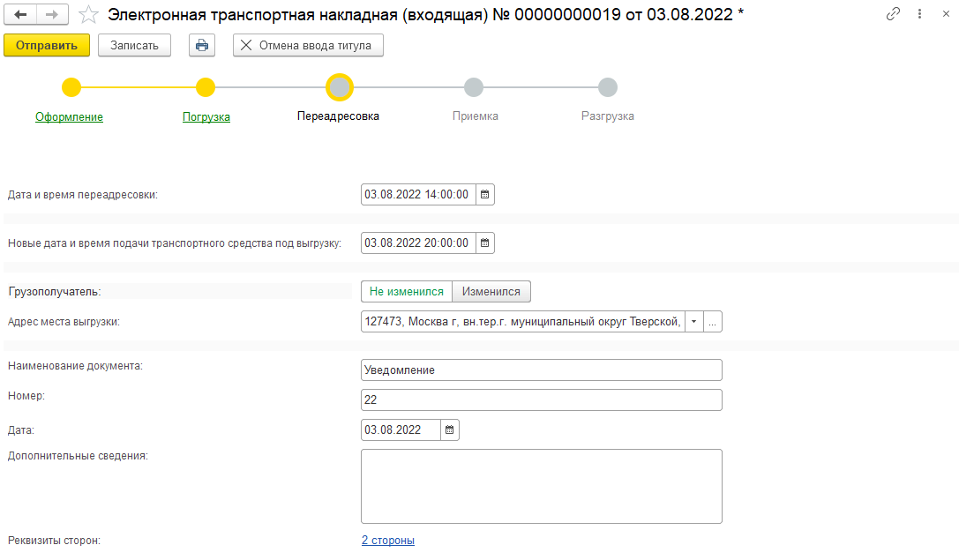The height and width of the screenshot is (560, 959).
Task: Select the Изменился consignee option
Action: point(491,292)
